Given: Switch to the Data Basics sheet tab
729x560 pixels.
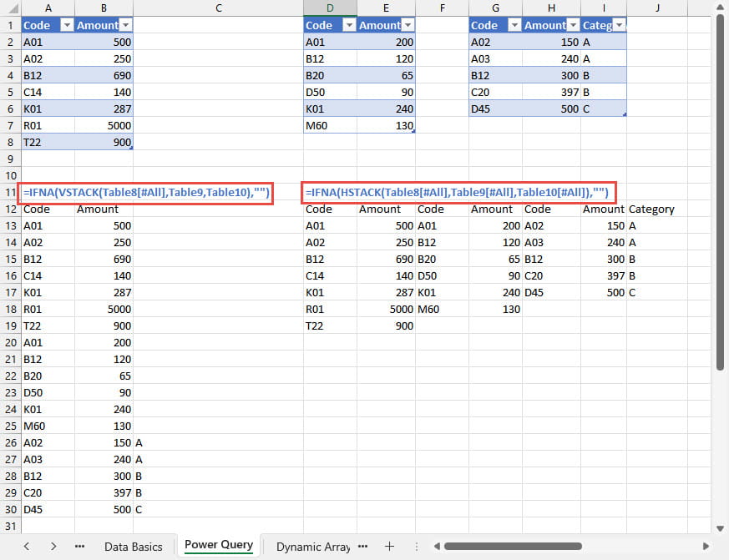Looking at the screenshot, I should point(134,546).
